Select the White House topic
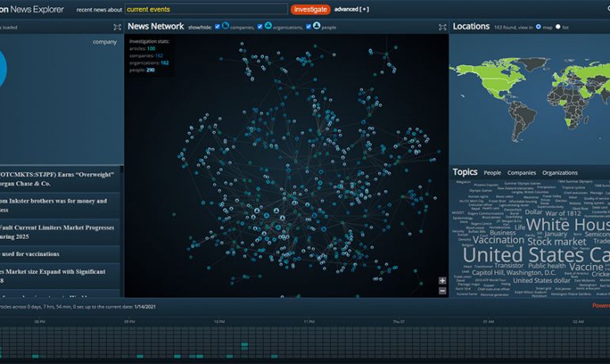 568,225
